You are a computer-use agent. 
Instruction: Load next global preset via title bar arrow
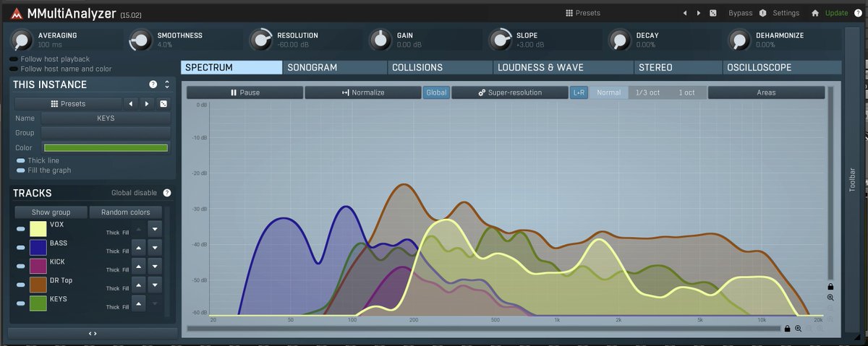698,13
